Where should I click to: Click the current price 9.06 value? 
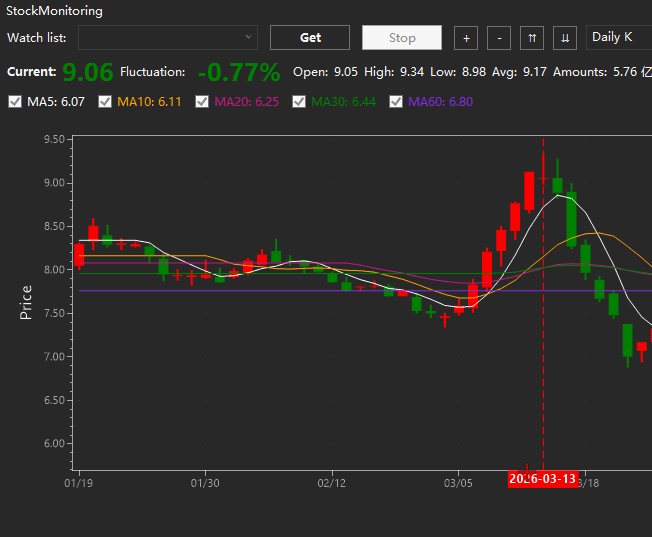[88, 72]
